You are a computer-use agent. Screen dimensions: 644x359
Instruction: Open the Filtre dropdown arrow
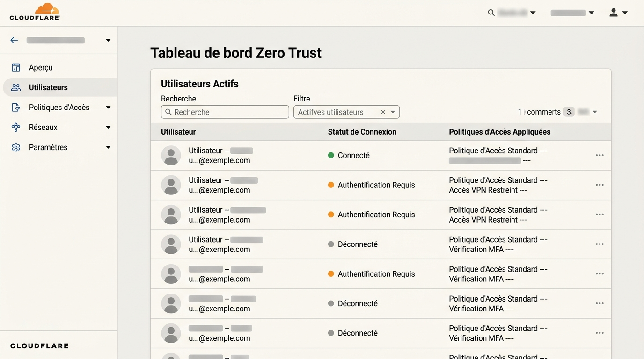(x=393, y=112)
